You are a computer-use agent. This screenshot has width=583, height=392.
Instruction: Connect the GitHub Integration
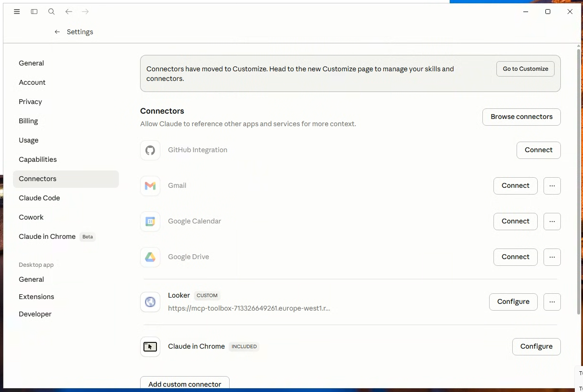coord(538,150)
